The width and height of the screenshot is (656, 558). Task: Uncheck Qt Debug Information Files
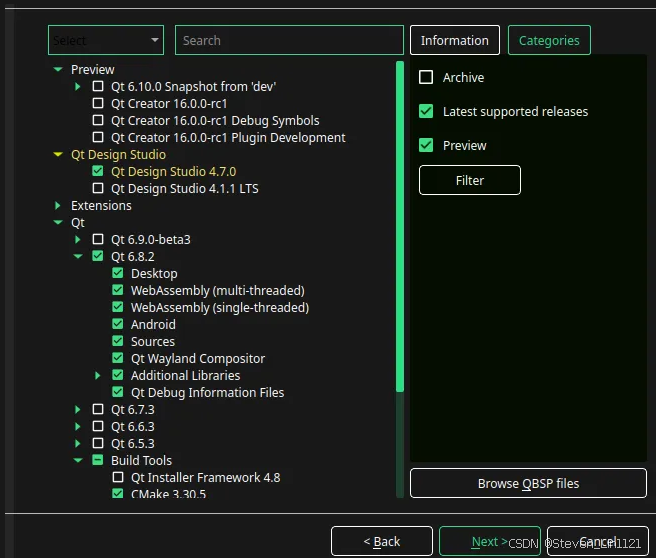[x=118, y=392]
